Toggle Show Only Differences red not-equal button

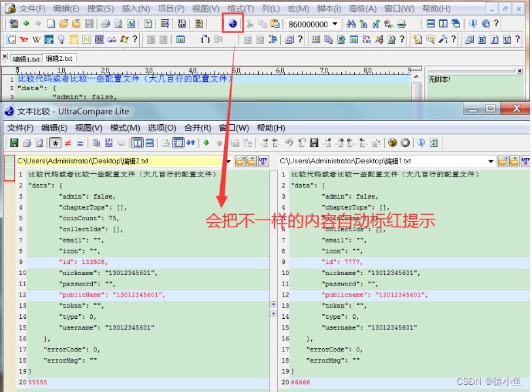click(x=68, y=143)
